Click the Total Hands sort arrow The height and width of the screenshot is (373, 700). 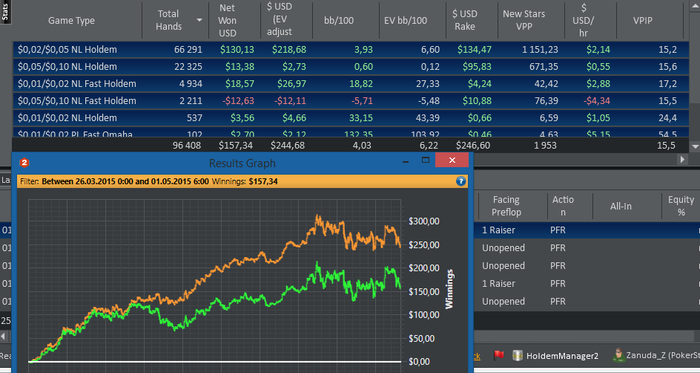coord(199,20)
